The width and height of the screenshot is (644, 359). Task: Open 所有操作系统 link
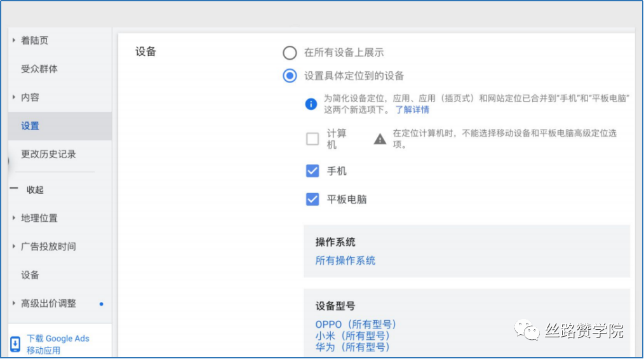pos(345,261)
